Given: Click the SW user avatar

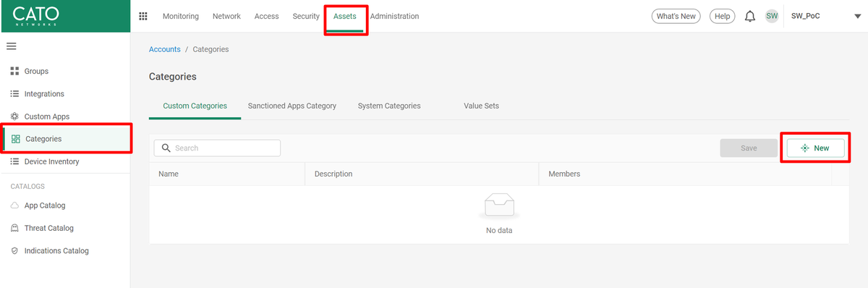Looking at the screenshot, I should click(772, 16).
